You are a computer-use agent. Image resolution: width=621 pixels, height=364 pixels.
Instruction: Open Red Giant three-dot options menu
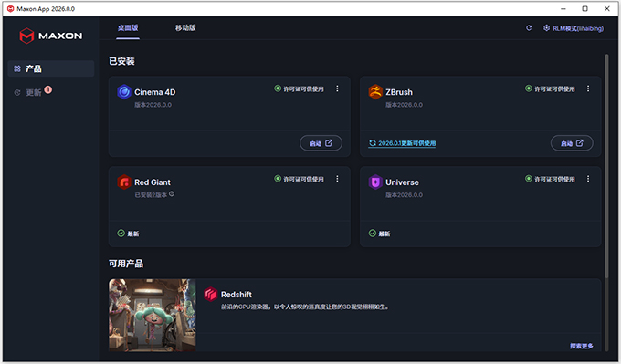tap(337, 179)
